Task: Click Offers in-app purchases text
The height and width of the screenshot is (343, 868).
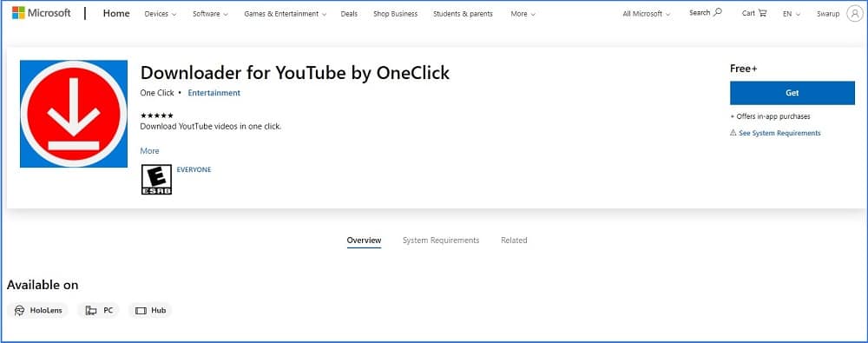Action: (x=770, y=116)
